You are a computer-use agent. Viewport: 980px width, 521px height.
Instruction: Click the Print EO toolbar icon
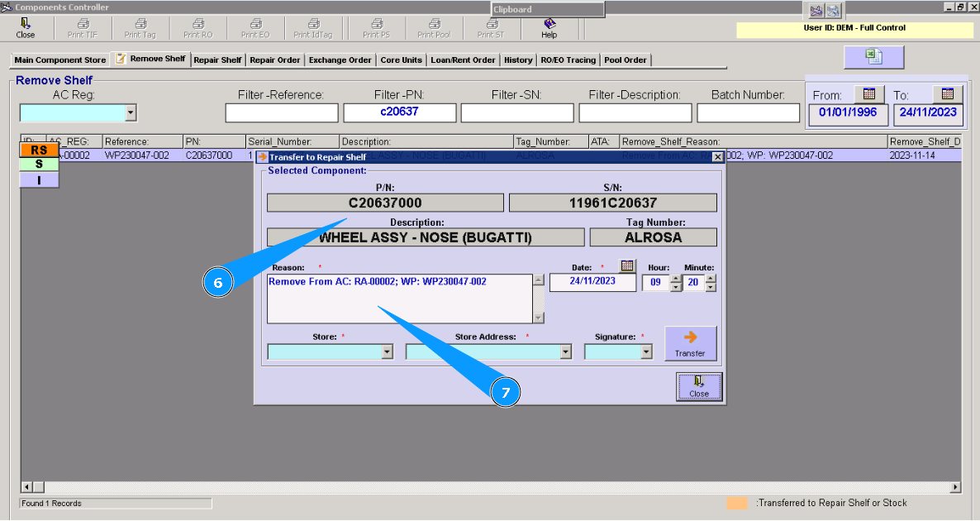[x=255, y=28]
